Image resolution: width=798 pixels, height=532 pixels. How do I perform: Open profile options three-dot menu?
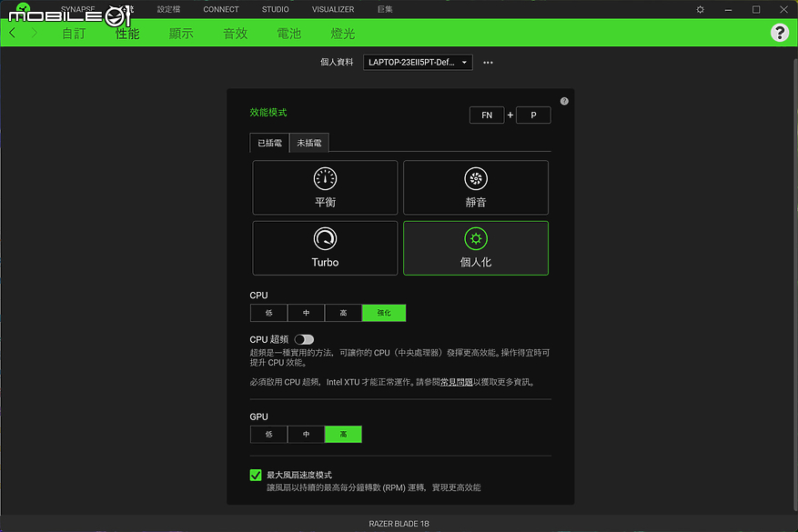point(488,63)
